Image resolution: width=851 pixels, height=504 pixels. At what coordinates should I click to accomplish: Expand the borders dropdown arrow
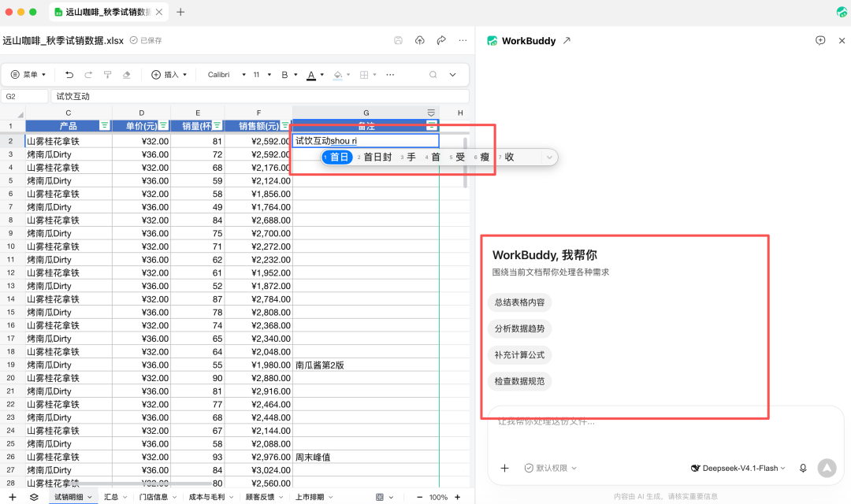(x=374, y=75)
